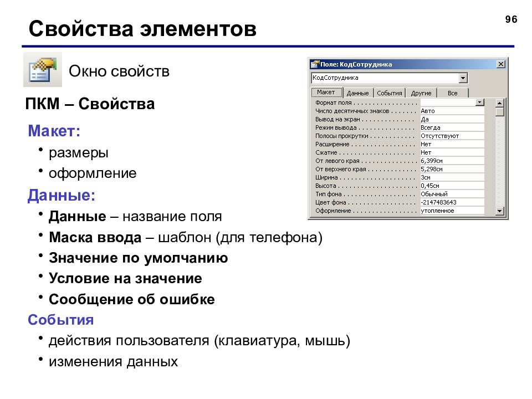Image resolution: width=532 pixels, height=399 pixels.
Task: Click the blue heading Данные:
Action: (x=62, y=195)
